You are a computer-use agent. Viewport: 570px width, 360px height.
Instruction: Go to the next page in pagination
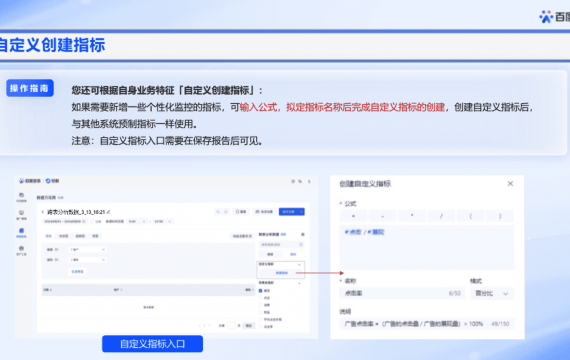[x=209, y=325]
